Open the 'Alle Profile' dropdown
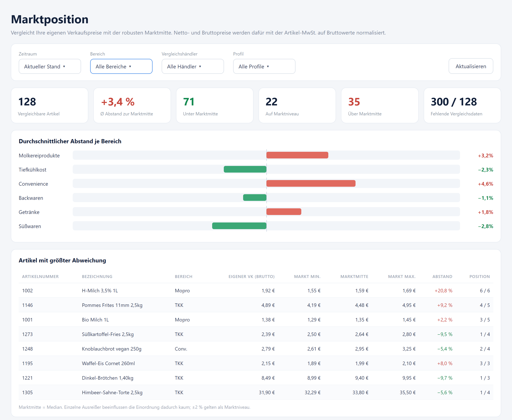 click(x=264, y=66)
